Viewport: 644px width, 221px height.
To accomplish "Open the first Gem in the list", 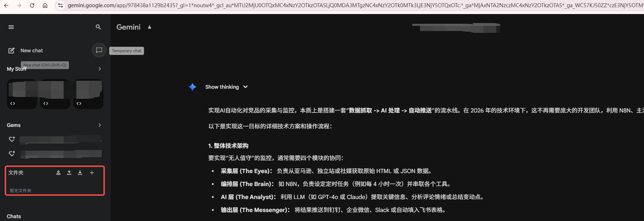I will click(59, 139).
